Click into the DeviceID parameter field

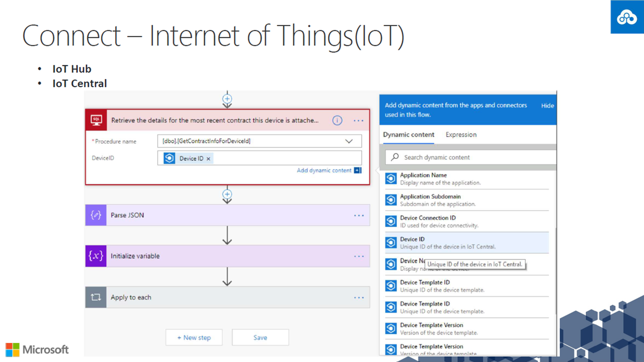tap(259, 158)
